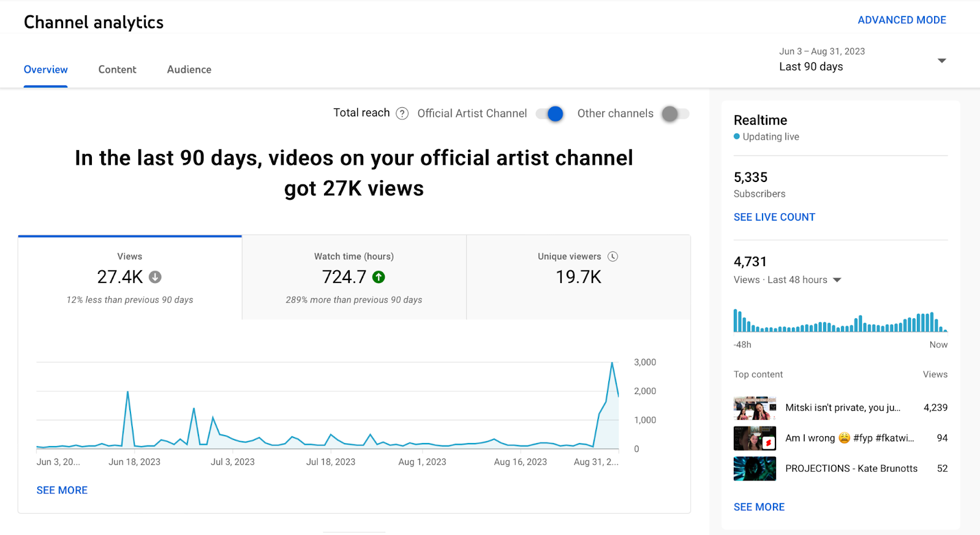
Task: Click SEE LIVE COUNT link
Action: pyautogui.click(x=774, y=217)
